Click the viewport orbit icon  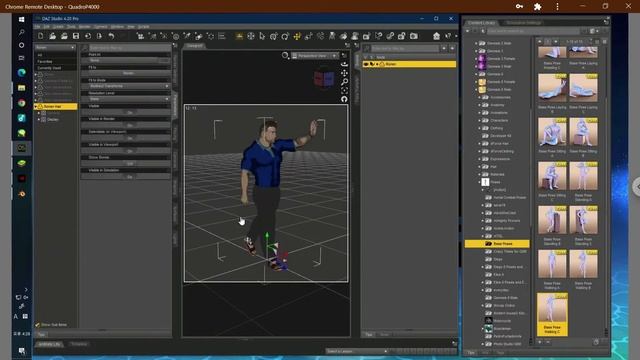[344, 64]
